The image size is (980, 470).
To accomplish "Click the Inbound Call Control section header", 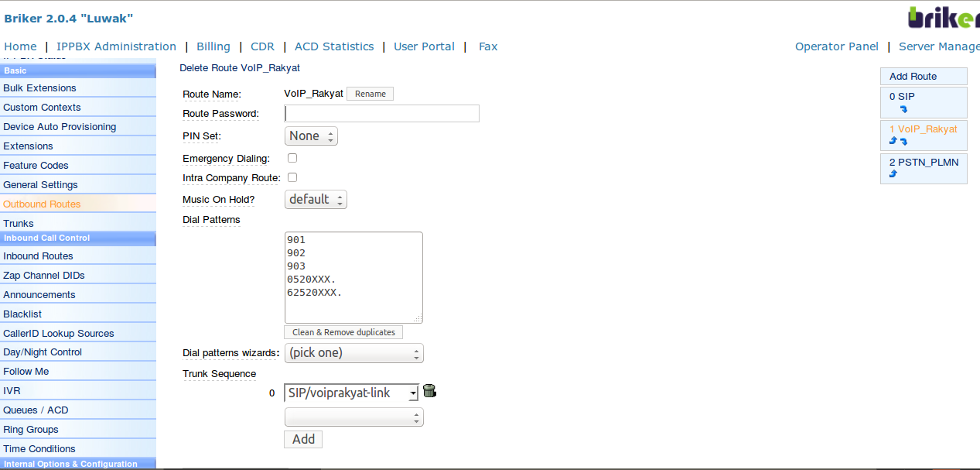I will 78,238.
